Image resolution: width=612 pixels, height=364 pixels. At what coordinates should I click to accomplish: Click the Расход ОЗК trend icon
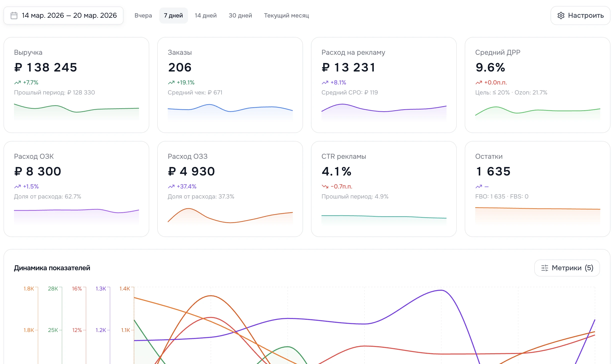pyautogui.click(x=17, y=186)
